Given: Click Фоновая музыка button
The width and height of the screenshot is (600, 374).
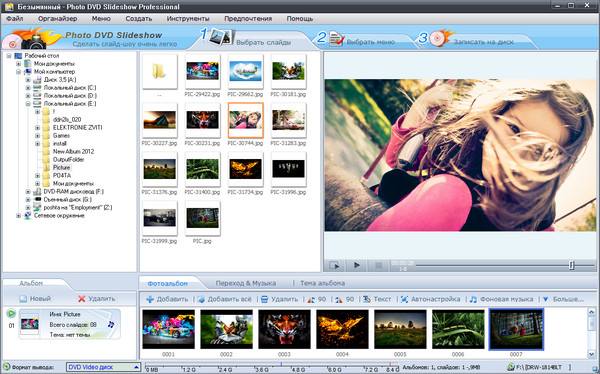Looking at the screenshot, I should click(x=501, y=299).
